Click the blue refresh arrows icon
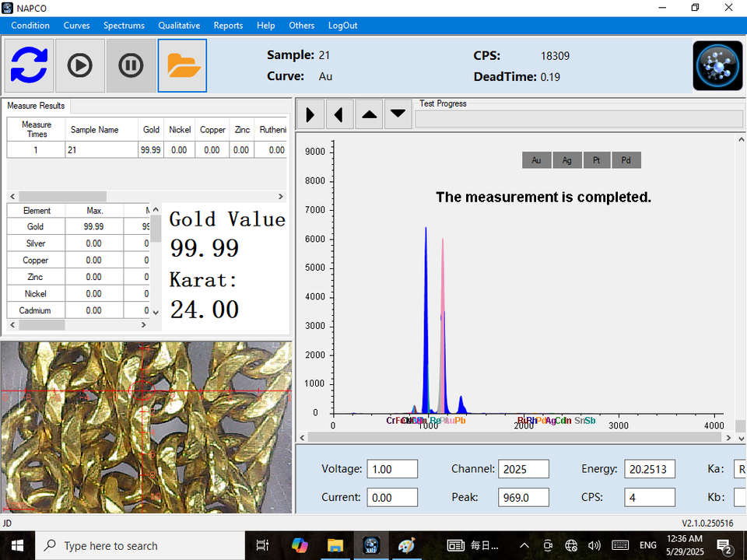 pyautogui.click(x=30, y=66)
